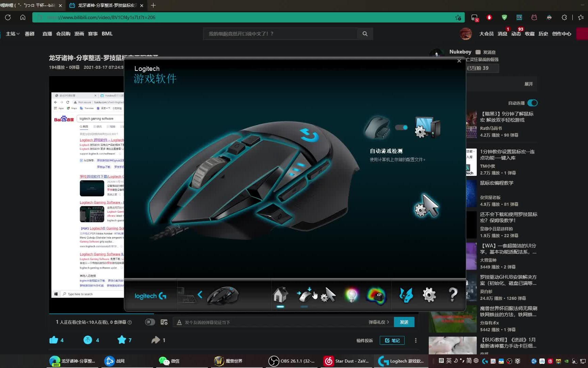Image resolution: width=588 pixels, height=368 pixels.
Task: Select the G502 mouse device thumbnail
Action: click(223, 295)
